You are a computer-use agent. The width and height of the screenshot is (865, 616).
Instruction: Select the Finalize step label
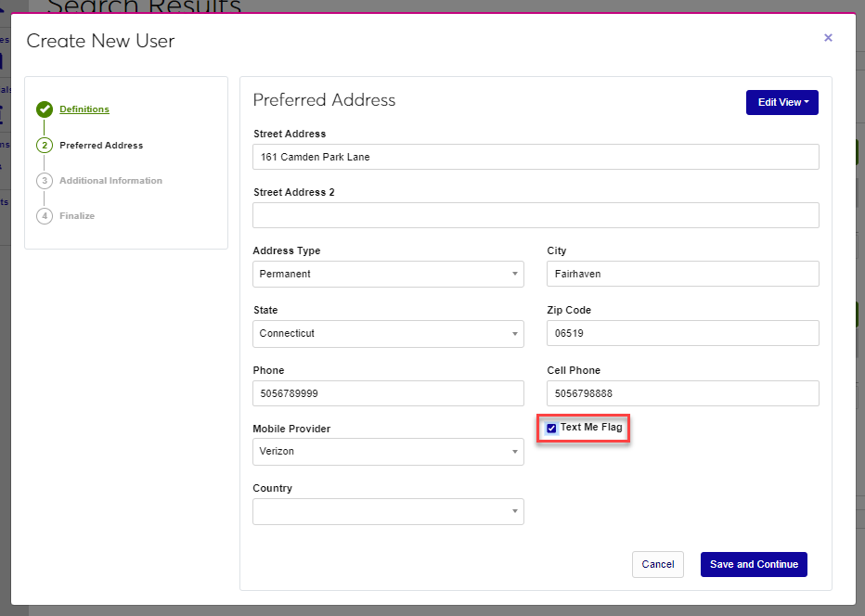pyautogui.click(x=77, y=216)
